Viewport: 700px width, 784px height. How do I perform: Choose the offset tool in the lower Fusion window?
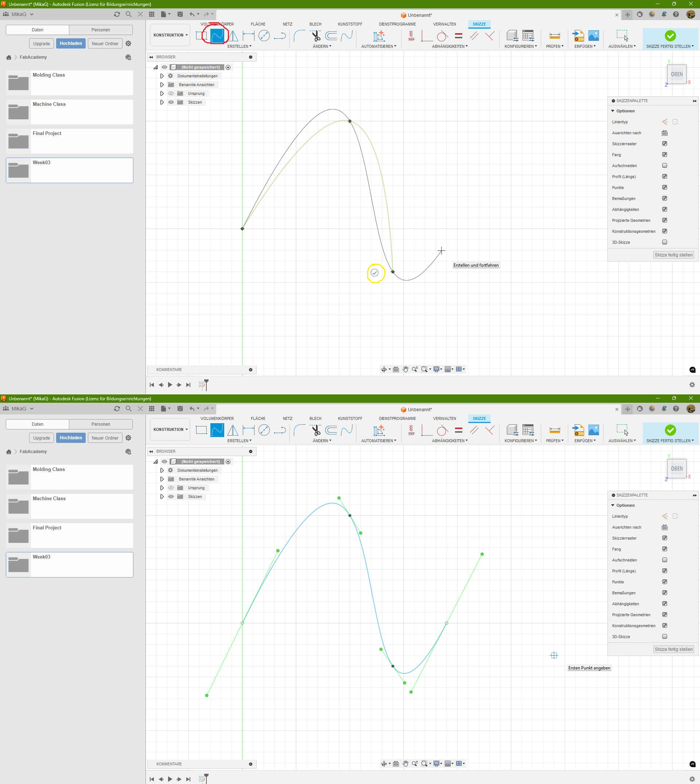point(331,430)
